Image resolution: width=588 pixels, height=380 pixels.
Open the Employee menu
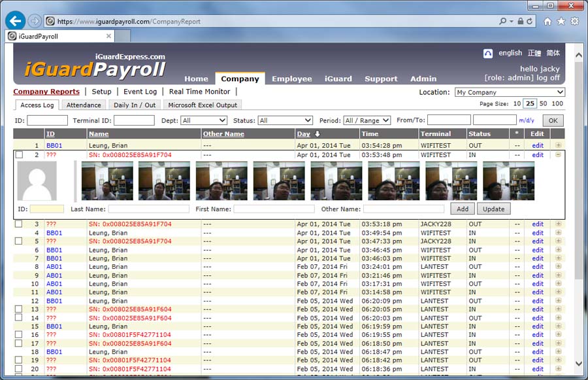(x=292, y=79)
